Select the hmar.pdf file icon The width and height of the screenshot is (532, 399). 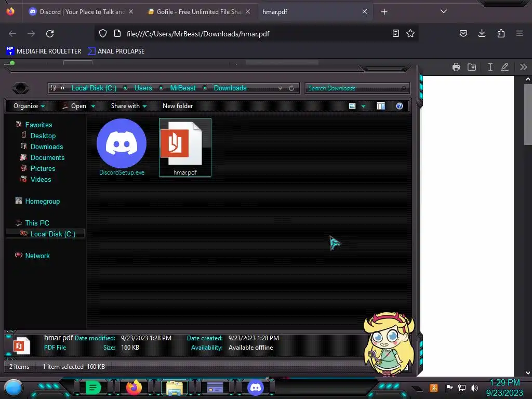click(x=185, y=147)
